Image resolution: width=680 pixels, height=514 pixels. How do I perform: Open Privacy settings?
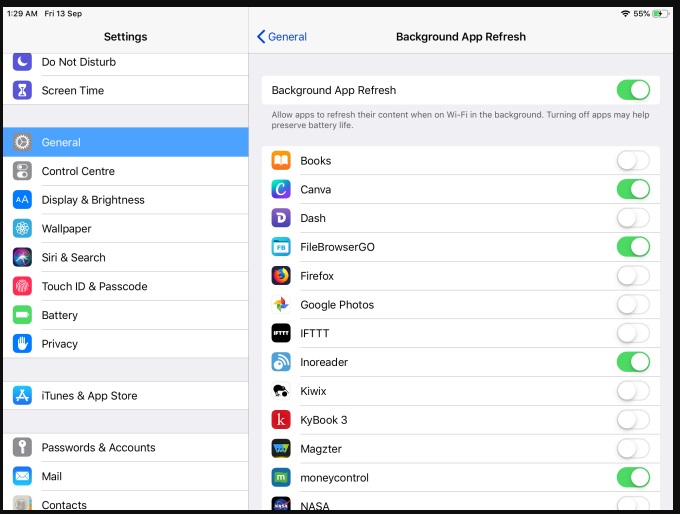pyautogui.click(x=126, y=344)
